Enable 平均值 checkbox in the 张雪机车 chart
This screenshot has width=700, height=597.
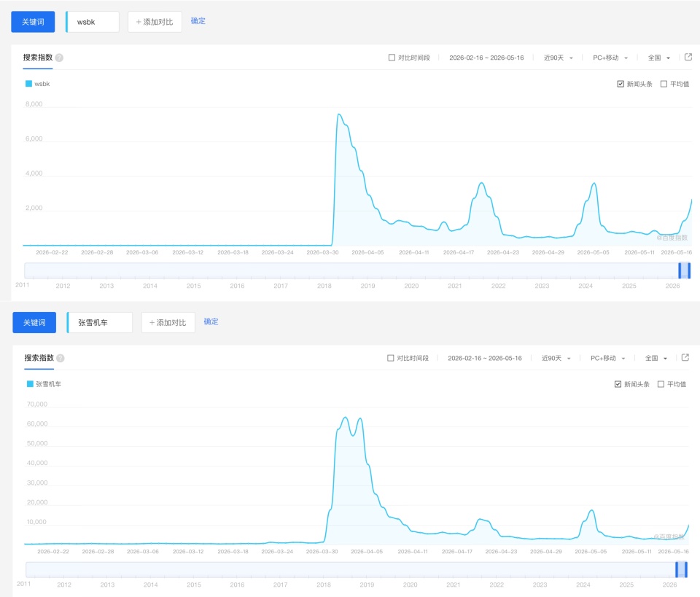pos(661,384)
